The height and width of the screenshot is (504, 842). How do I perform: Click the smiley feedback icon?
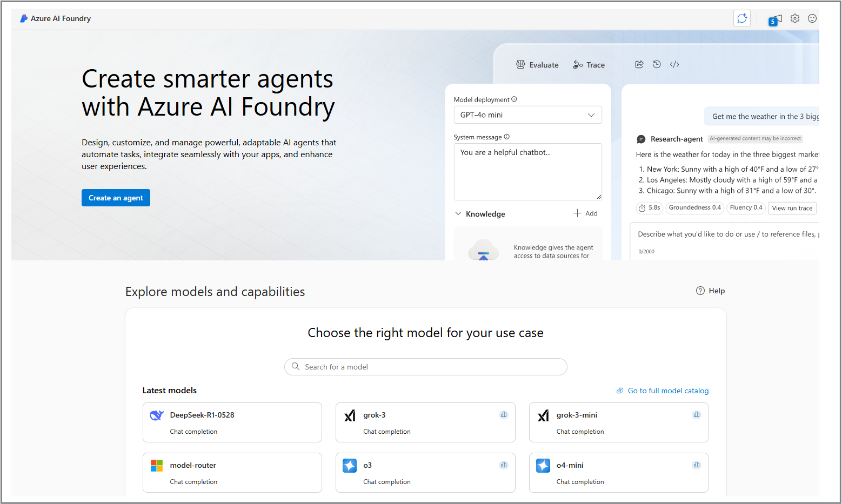pos(812,18)
